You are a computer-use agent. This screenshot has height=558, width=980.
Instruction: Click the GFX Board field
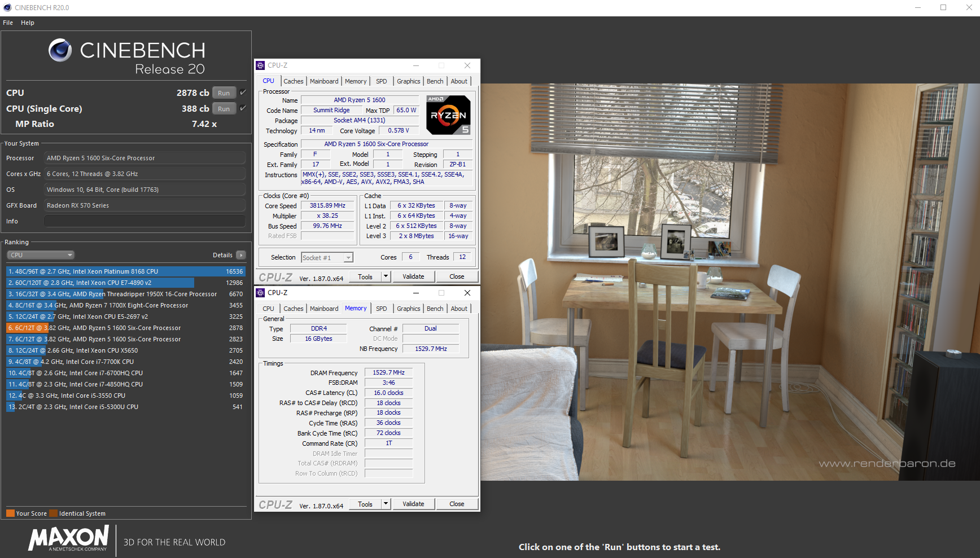pos(145,205)
